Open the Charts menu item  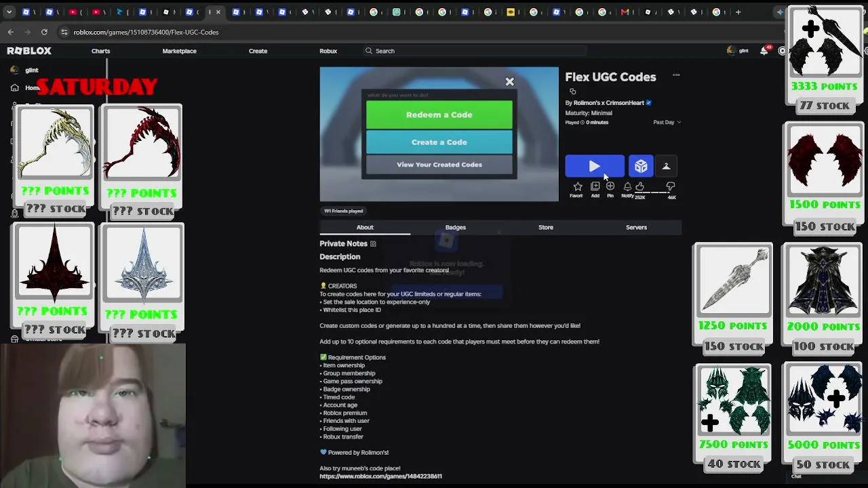100,51
